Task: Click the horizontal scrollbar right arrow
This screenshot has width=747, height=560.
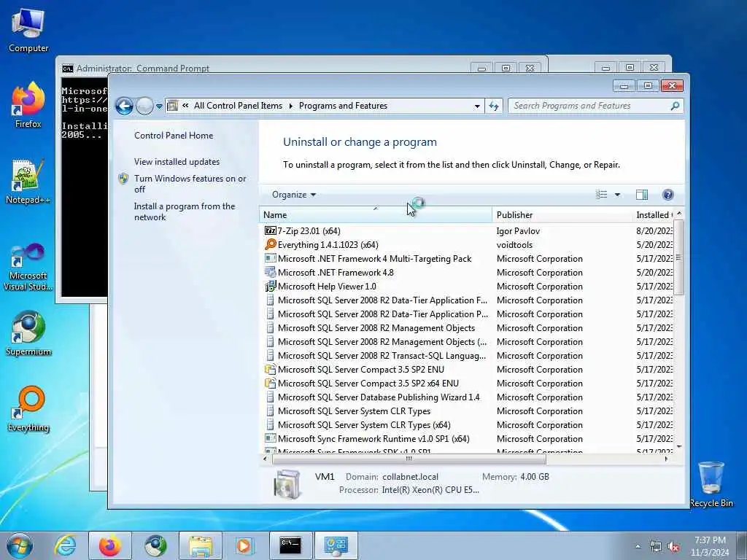Action: click(x=666, y=459)
